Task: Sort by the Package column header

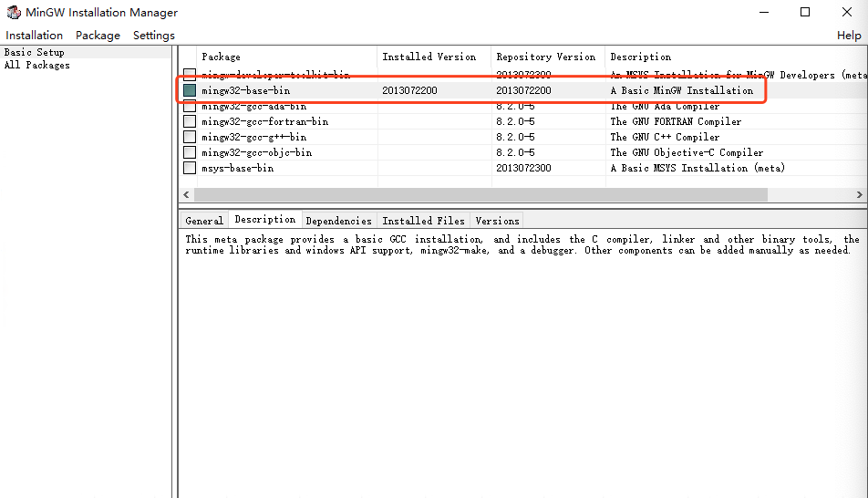Action: click(287, 57)
